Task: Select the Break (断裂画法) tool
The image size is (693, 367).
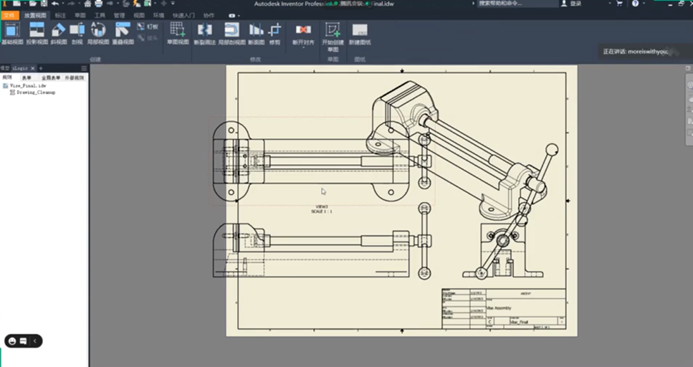Action: click(x=204, y=33)
